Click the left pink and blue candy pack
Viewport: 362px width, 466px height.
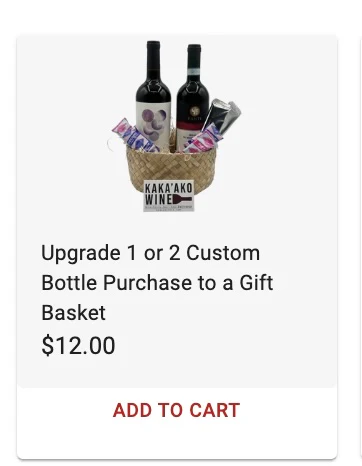click(x=134, y=137)
